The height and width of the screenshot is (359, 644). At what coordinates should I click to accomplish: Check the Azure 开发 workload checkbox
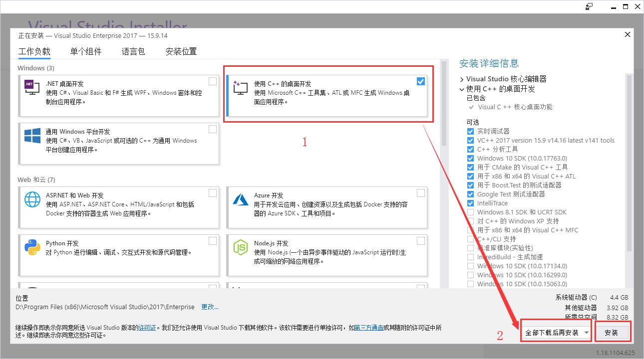point(421,193)
